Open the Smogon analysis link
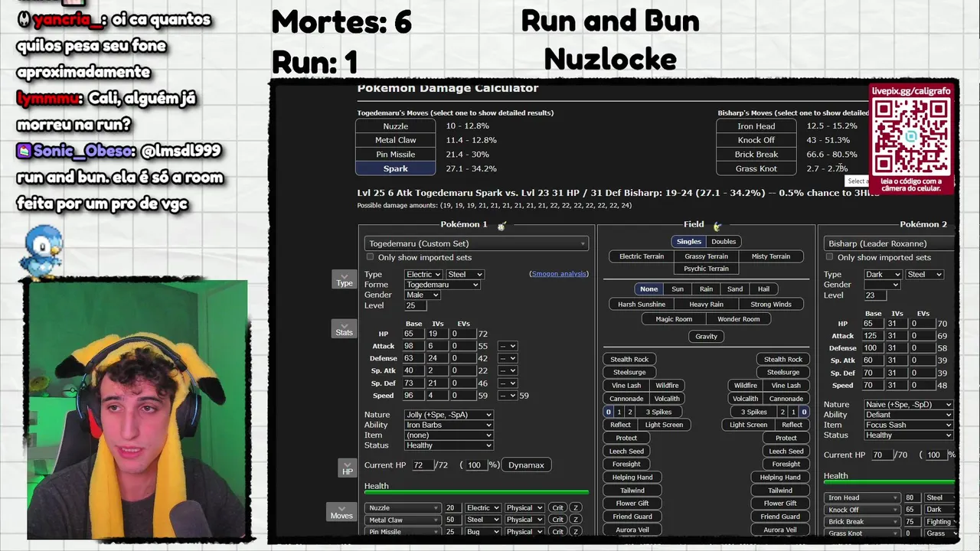 pos(559,273)
